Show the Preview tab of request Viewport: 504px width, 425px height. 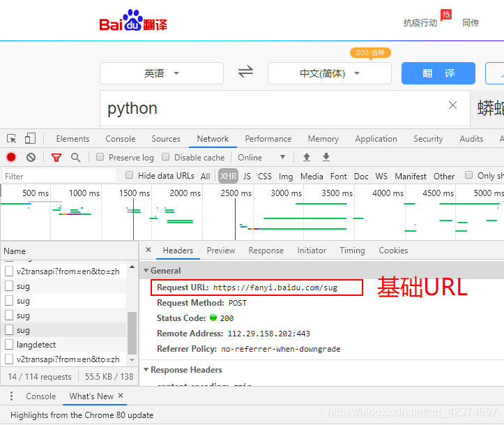pos(221,251)
